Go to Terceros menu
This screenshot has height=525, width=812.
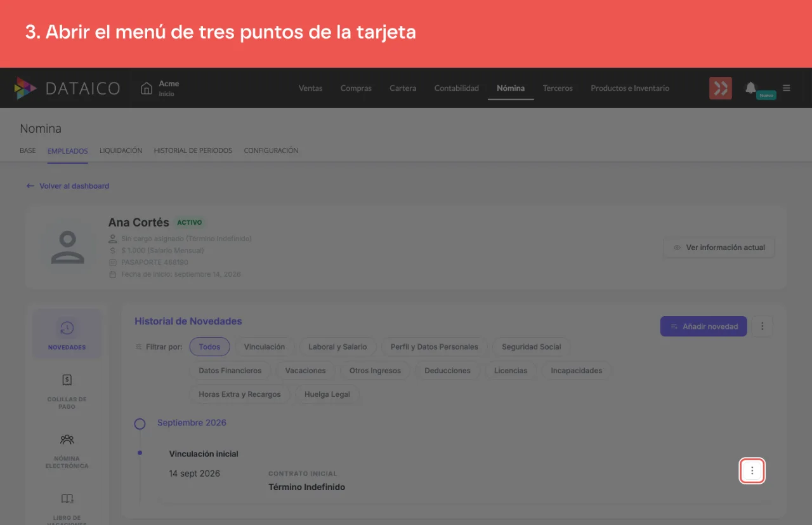pos(558,88)
